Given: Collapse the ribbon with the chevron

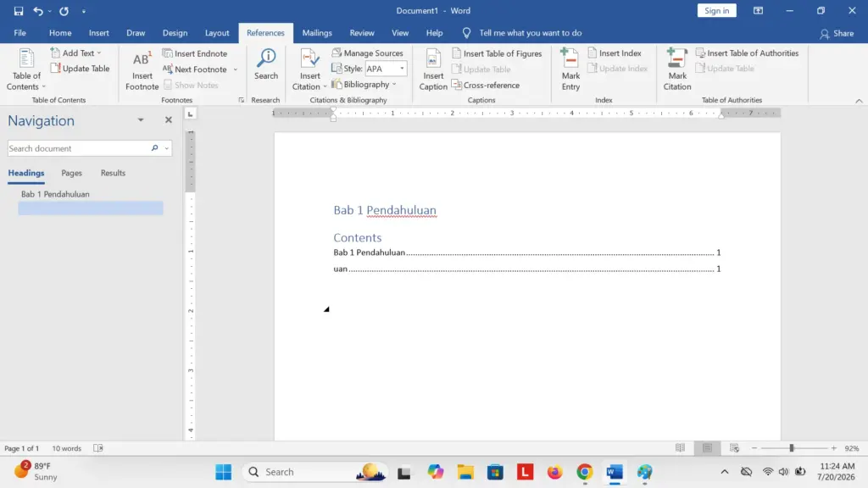Looking at the screenshot, I should (x=859, y=101).
